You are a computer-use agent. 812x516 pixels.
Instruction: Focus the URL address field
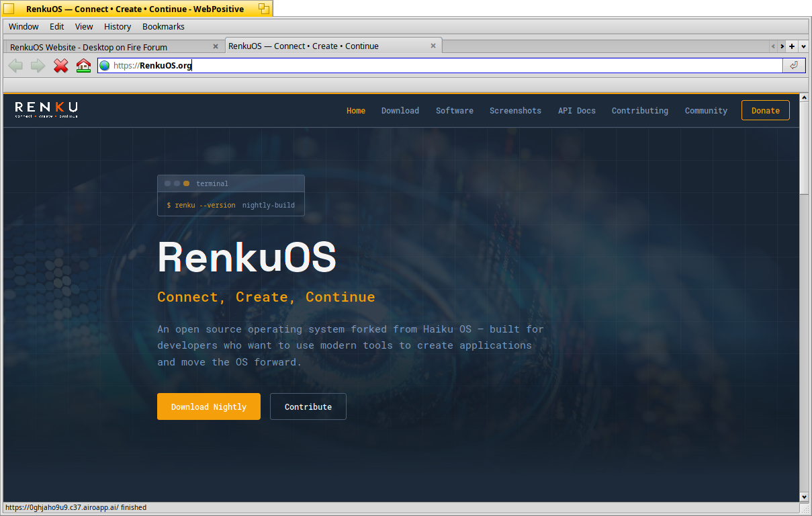(440, 66)
